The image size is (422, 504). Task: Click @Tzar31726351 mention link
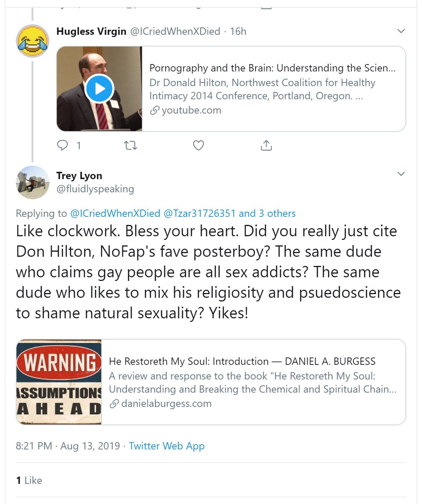pos(199,213)
